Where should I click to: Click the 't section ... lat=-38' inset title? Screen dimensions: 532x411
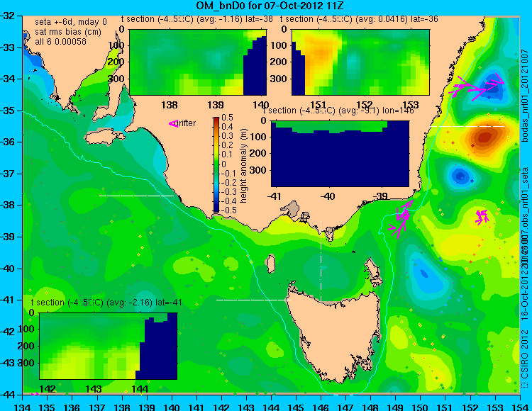[x=197, y=19]
